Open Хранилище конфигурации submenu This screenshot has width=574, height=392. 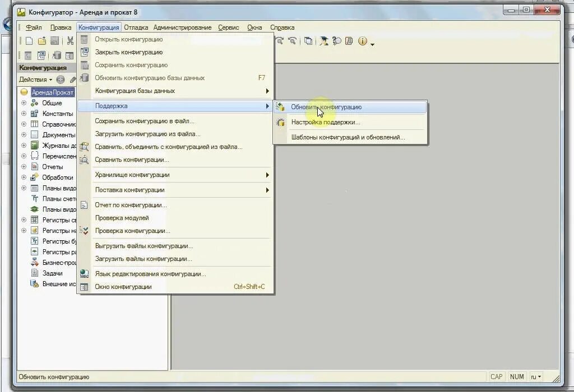click(175, 175)
